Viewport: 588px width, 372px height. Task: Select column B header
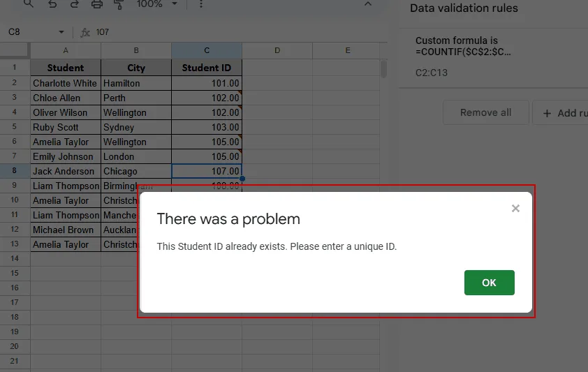[136, 50]
